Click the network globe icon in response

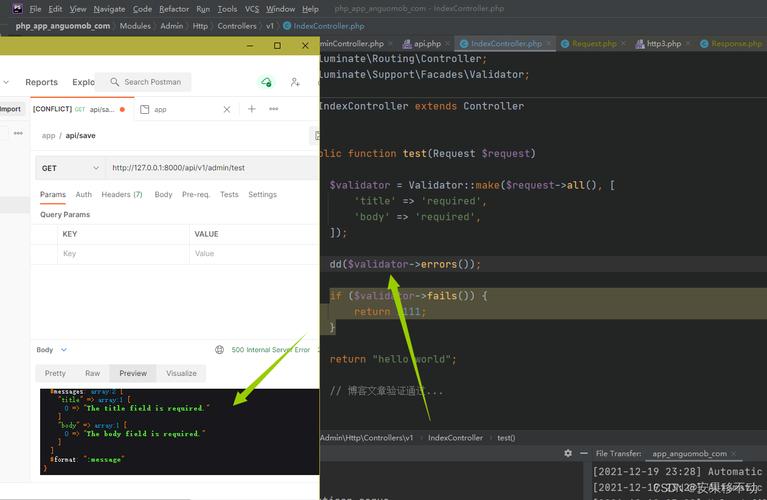(x=220, y=350)
